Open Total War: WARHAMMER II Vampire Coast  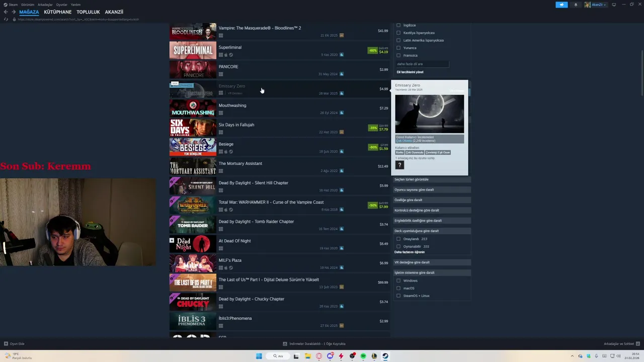tap(279, 206)
